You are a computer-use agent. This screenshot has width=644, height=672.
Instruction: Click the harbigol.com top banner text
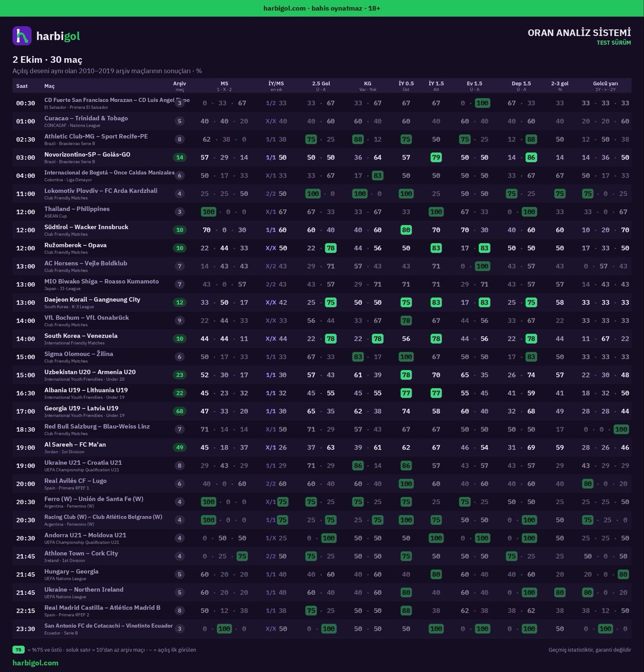(321, 8)
